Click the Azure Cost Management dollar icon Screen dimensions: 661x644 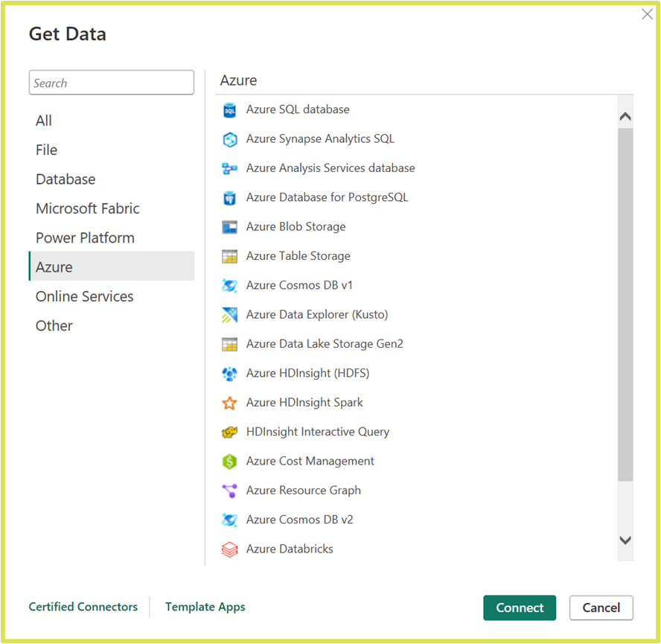click(229, 462)
